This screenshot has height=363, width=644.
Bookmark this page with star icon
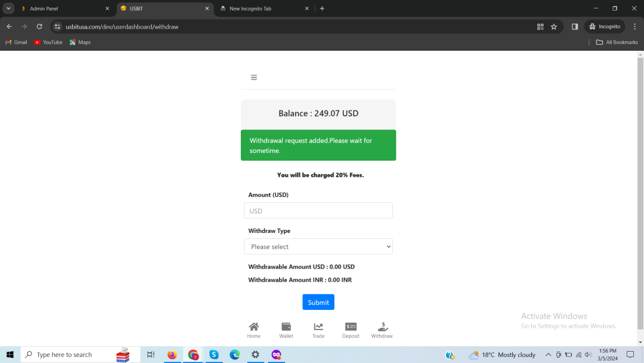[x=554, y=27]
